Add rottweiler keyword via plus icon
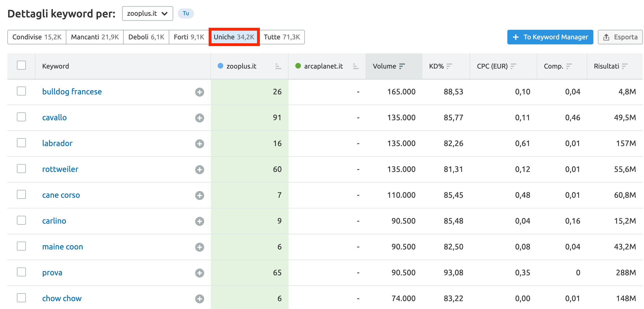The height and width of the screenshot is (309, 644). point(200,169)
